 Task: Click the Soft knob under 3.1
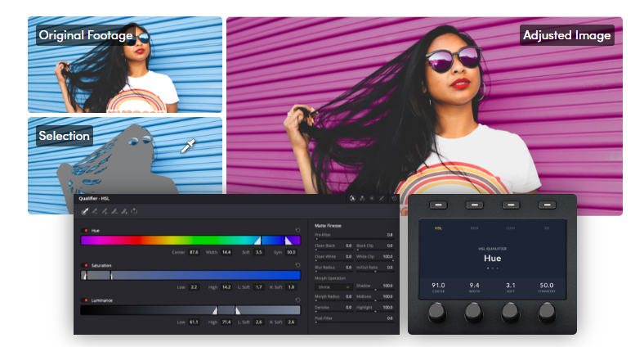[x=510, y=313]
